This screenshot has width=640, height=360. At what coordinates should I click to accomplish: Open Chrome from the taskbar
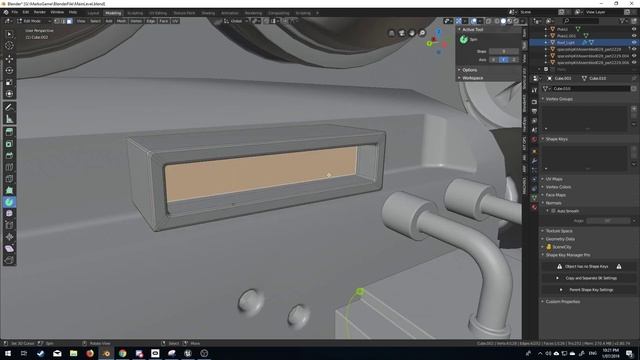tap(122, 353)
